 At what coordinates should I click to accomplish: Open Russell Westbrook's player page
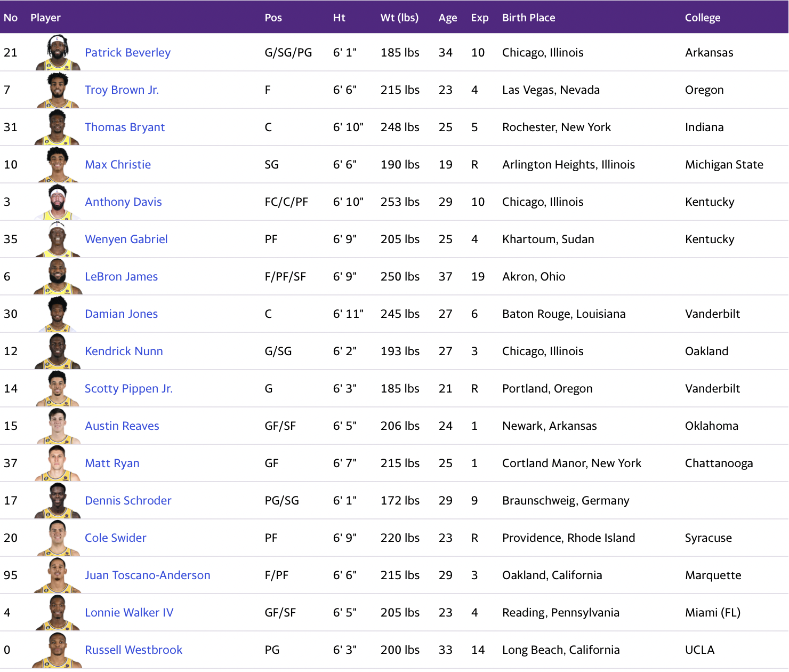pyautogui.click(x=133, y=650)
